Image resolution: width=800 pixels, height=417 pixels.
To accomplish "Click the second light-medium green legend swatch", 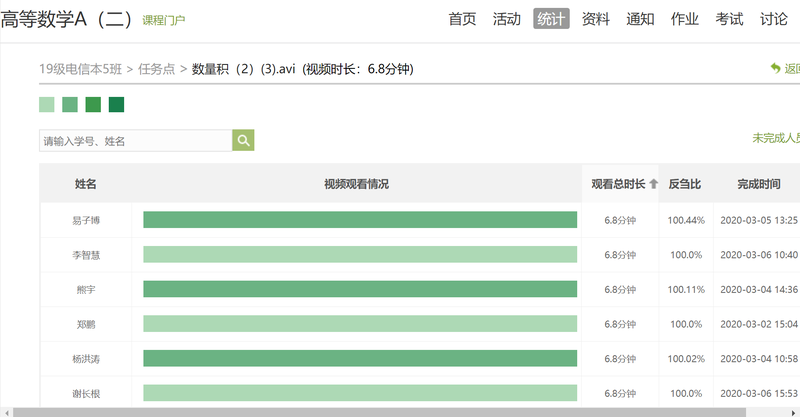I will coord(70,105).
